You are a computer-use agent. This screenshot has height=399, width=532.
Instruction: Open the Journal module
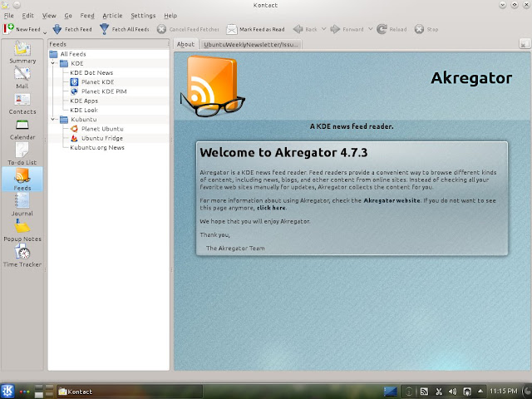pyautogui.click(x=22, y=204)
